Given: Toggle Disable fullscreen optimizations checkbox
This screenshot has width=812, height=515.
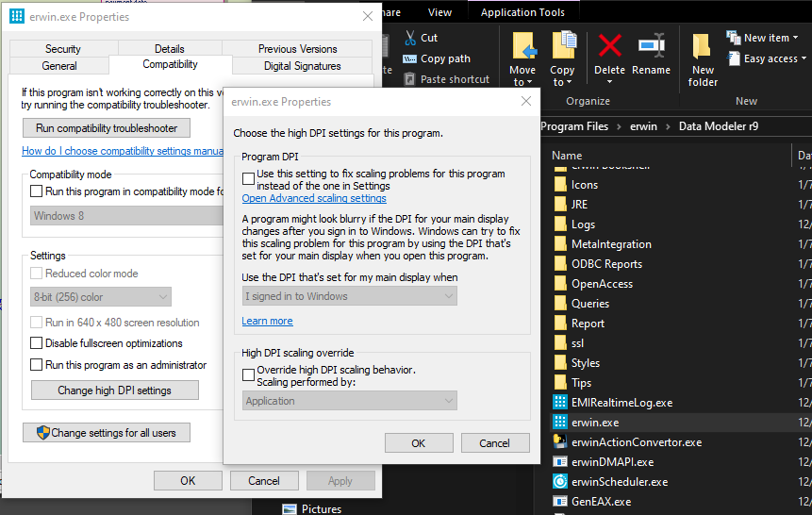Looking at the screenshot, I should (36, 343).
